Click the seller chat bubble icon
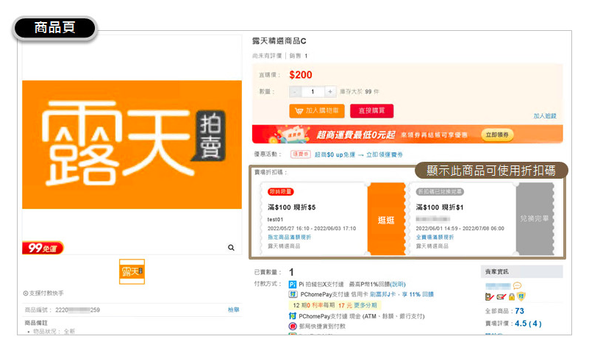This screenshot has width=589, height=364. 517,285
